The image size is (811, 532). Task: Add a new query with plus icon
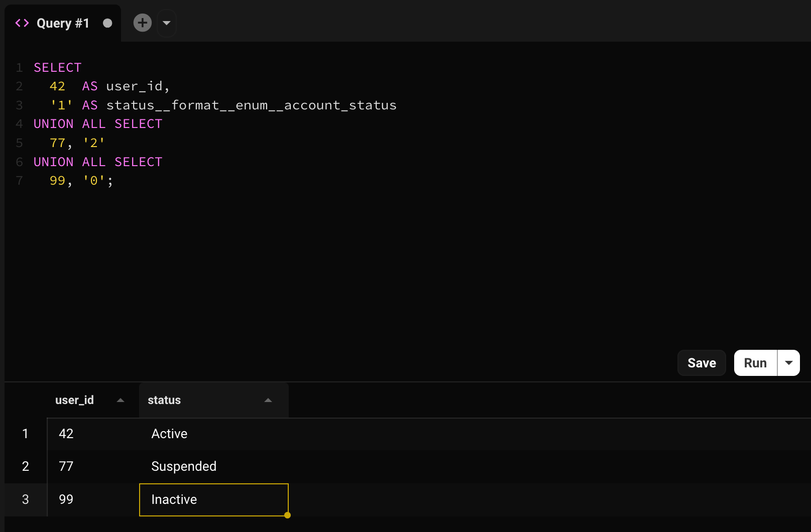pyautogui.click(x=143, y=23)
